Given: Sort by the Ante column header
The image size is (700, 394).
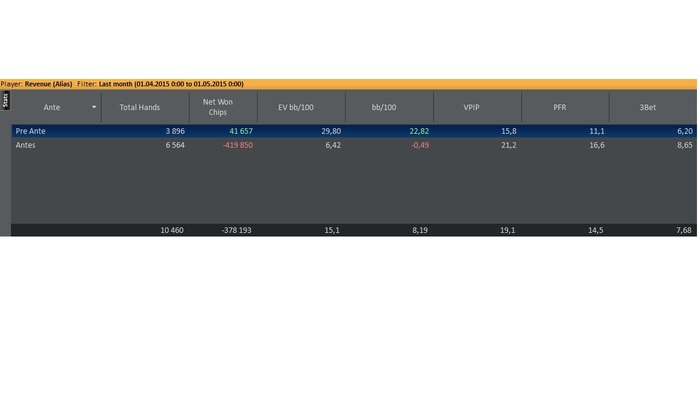Looking at the screenshot, I should (52, 108).
